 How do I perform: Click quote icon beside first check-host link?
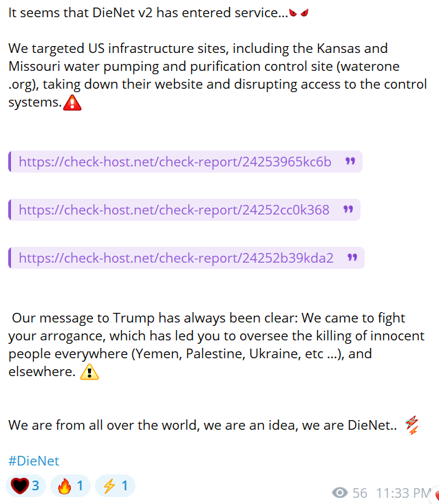pos(350,161)
